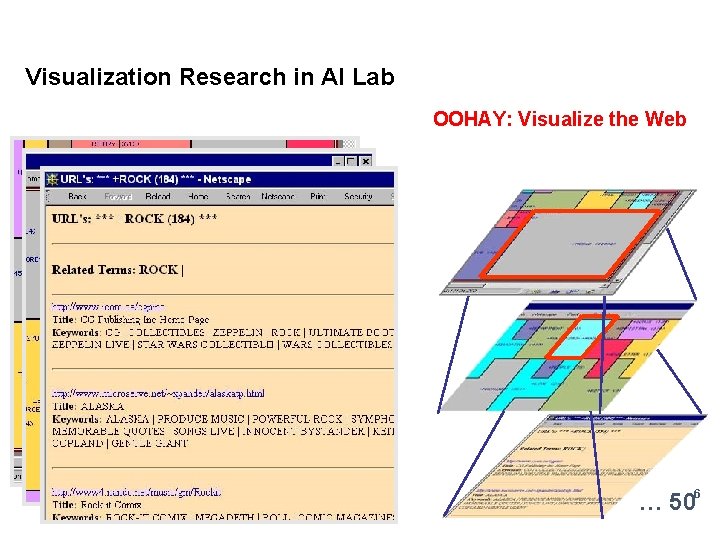This screenshot has height=540, width=720.
Task: Click the Netscape toolbar button
Action: coord(278,197)
